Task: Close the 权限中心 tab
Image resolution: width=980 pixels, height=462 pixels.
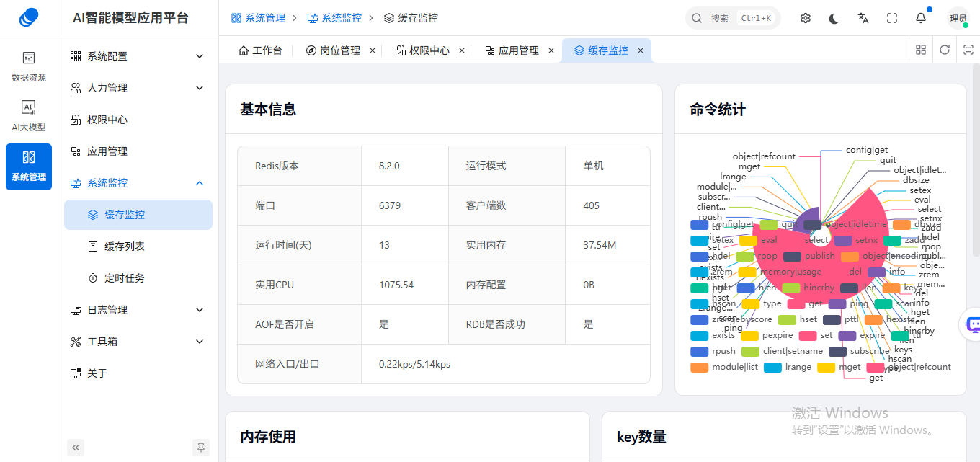Action: [462, 50]
